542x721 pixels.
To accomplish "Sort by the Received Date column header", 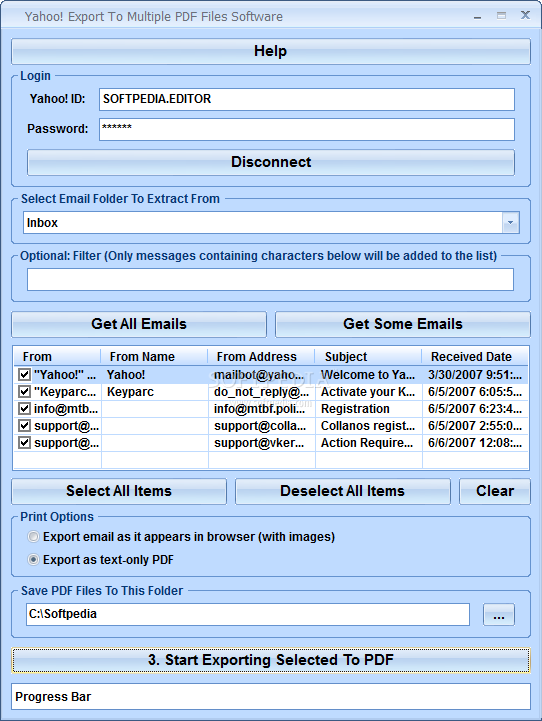I will click(x=475, y=357).
